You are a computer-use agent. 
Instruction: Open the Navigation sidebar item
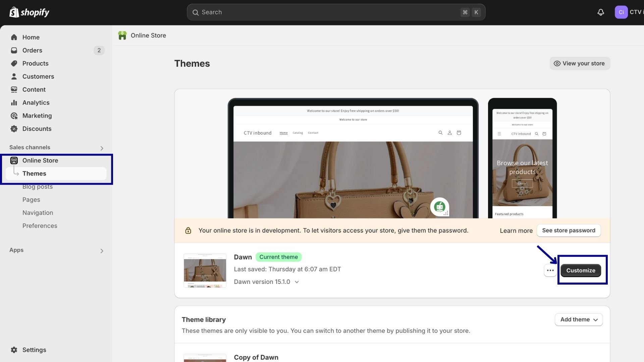coord(38,213)
